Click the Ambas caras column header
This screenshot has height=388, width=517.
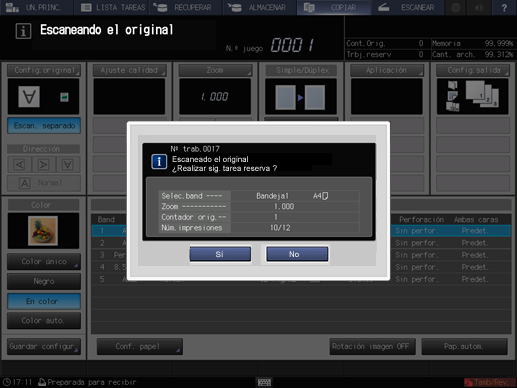[476, 219]
